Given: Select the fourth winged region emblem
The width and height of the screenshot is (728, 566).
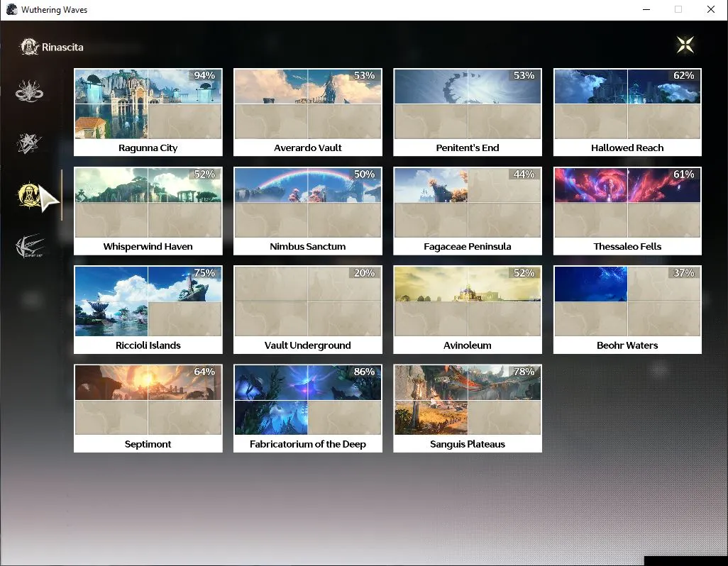Looking at the screenshot, I should point(29,246).
